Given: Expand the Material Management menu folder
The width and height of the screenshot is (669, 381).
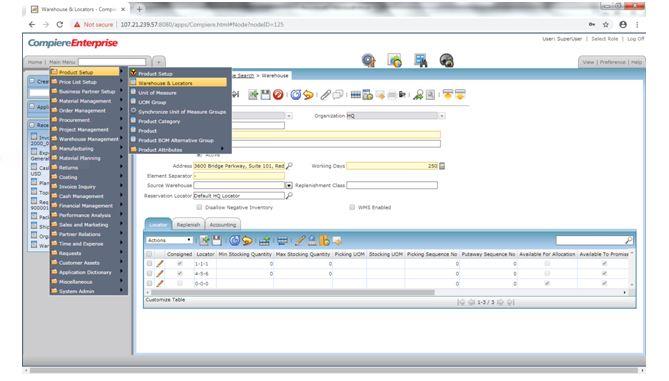Looking at the screenshot, I should click(88, 101).
